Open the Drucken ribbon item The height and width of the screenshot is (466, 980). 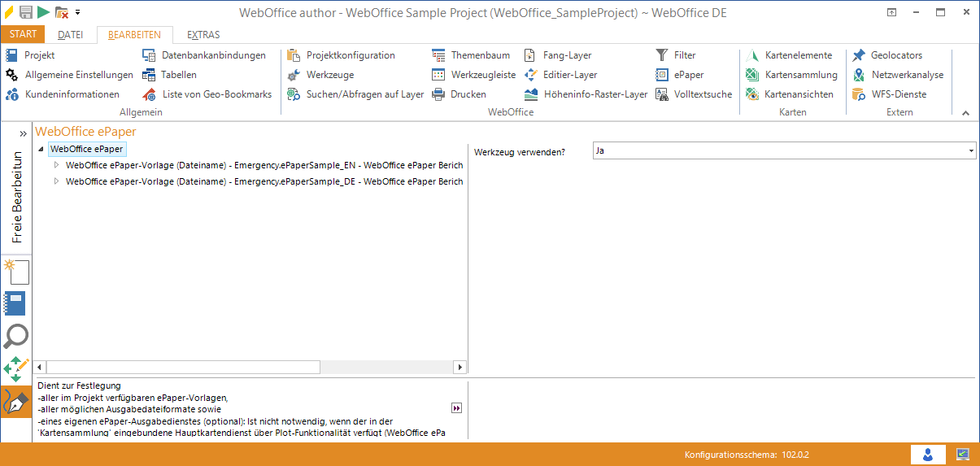(460, 94)
